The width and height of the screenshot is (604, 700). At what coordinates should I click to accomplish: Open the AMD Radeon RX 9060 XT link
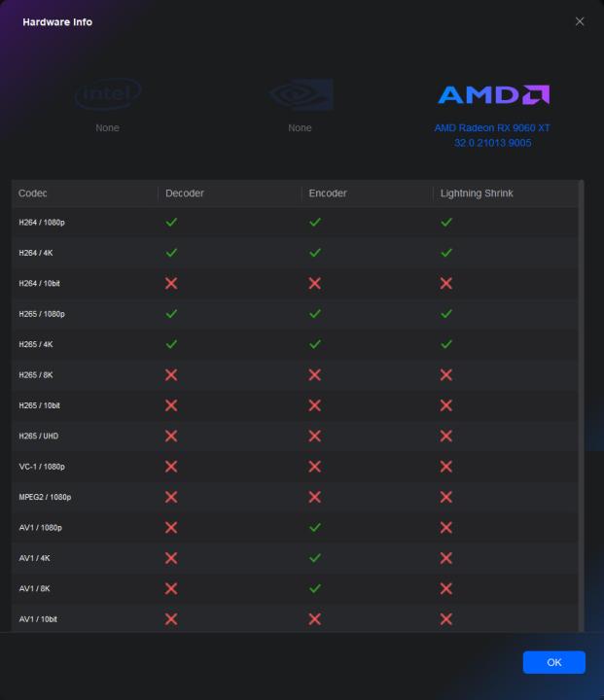click(492, 127)
